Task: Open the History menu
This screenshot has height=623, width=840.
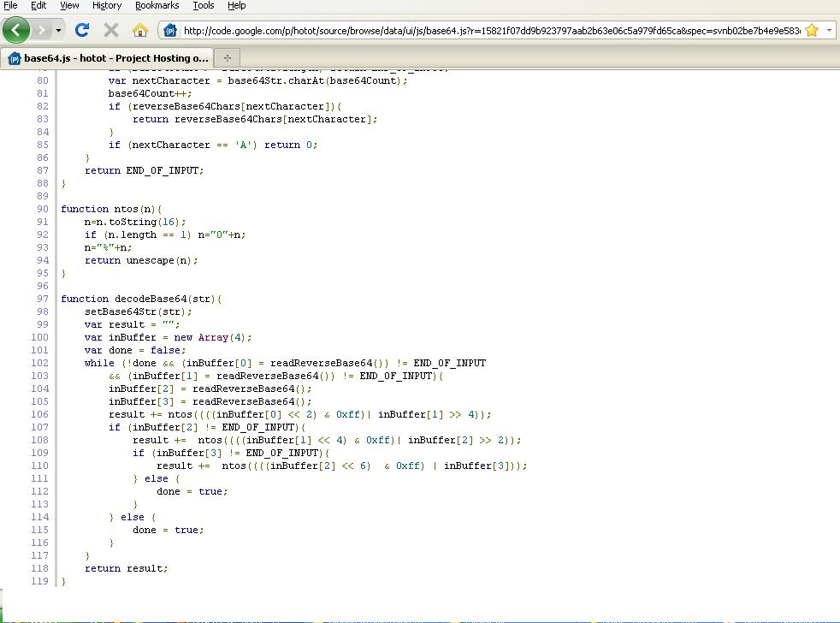Action: coord(106,6)
